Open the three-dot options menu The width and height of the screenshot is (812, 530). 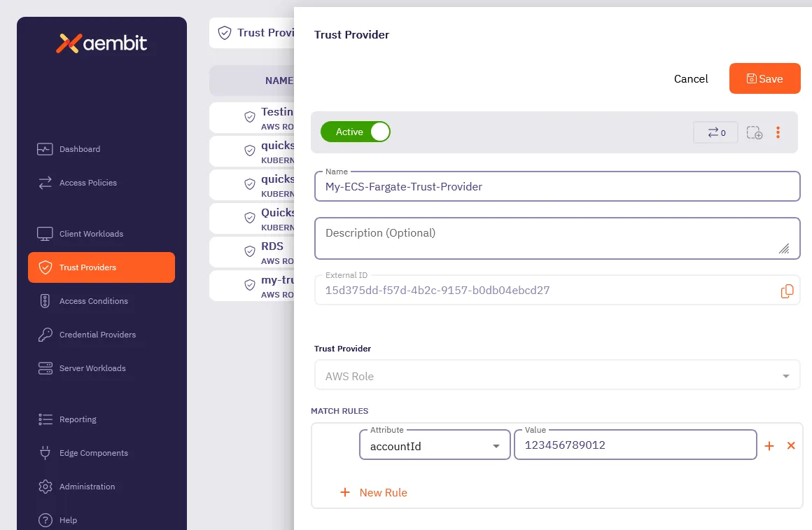click(x=778, y=132)
